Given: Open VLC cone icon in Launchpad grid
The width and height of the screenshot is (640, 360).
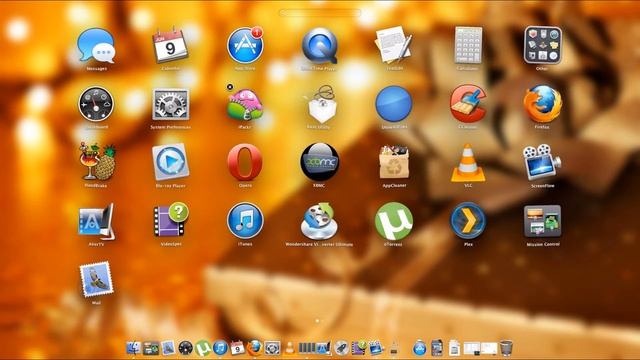Looking at the screenshot, I should [468, 163].
